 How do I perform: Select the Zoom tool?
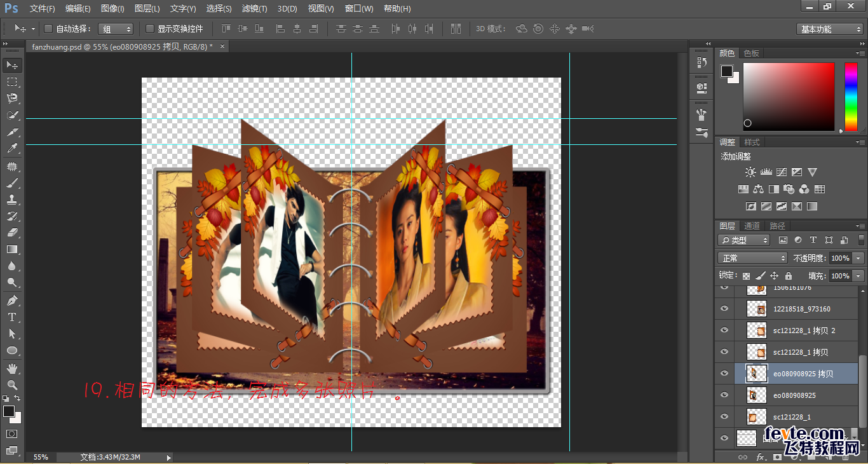(x=12, y=385)
